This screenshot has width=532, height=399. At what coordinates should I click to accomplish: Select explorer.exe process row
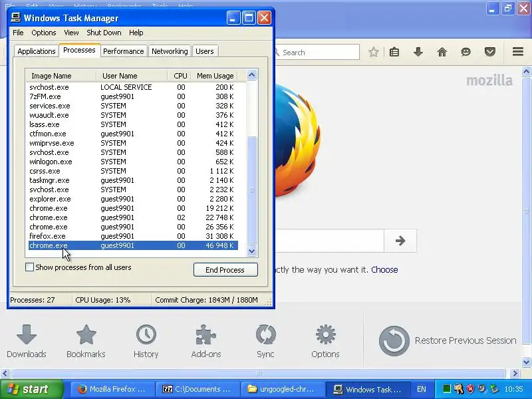133,199
